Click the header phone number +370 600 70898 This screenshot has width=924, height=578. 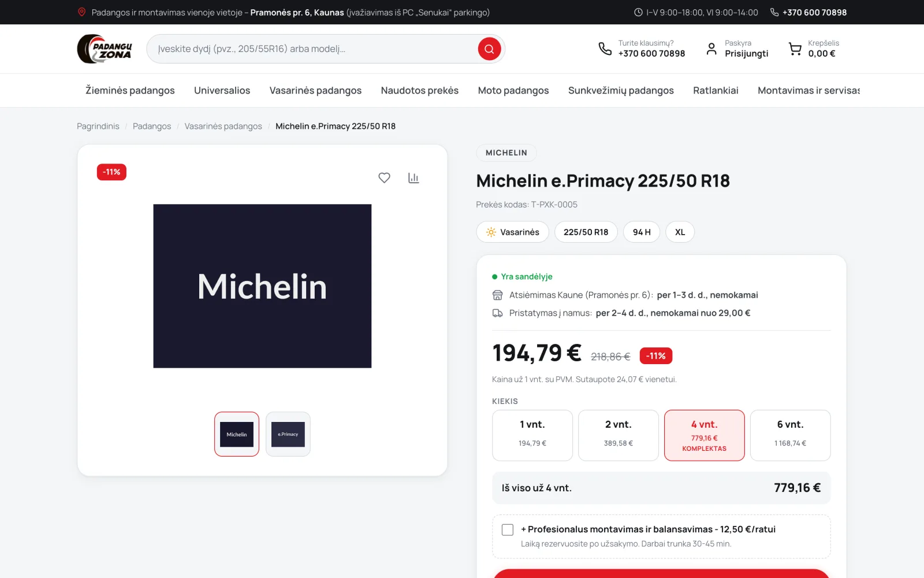(651, 54)
